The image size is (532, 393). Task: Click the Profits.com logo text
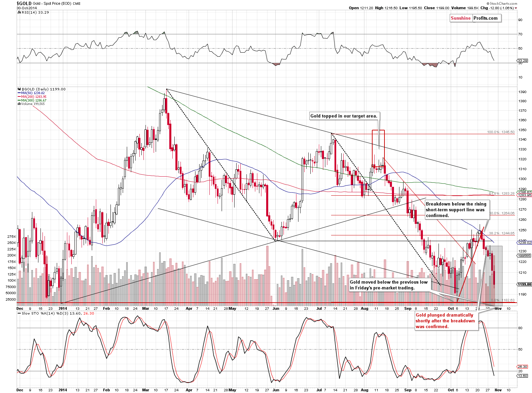[x=485, y=18]
